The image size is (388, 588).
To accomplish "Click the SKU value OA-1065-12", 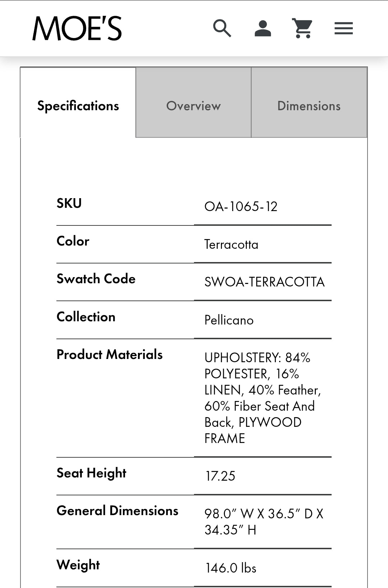I will tap(241, 207).
